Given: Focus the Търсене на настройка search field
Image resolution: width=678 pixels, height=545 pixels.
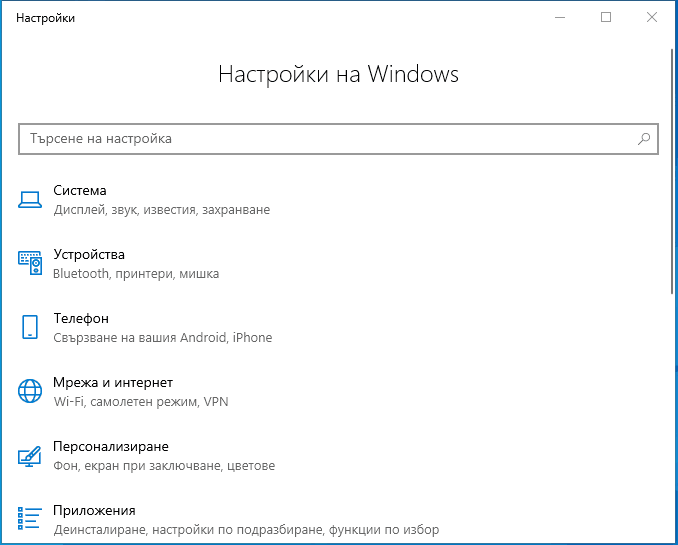Looking at the screenshot, I should click(338, 139).
